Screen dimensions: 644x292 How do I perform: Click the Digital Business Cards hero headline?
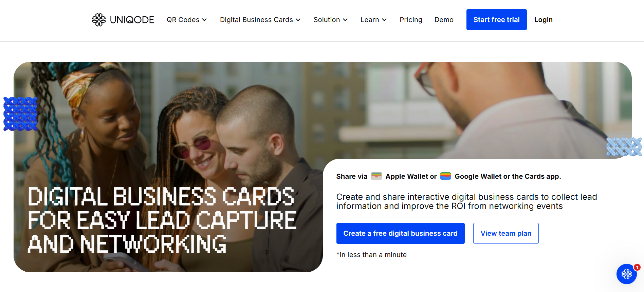point(162,220)
